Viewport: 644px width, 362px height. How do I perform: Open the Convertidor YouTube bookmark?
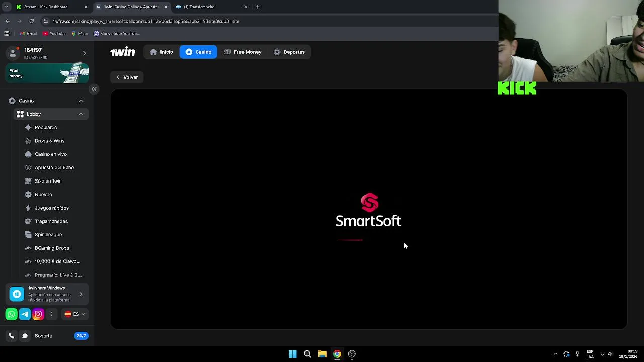[116, 33]
